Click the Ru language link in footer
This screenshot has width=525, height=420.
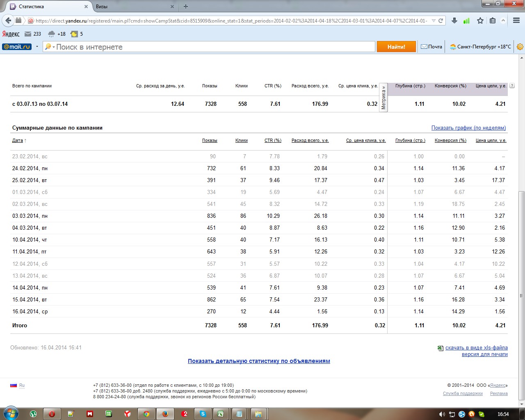coord(22,386)
